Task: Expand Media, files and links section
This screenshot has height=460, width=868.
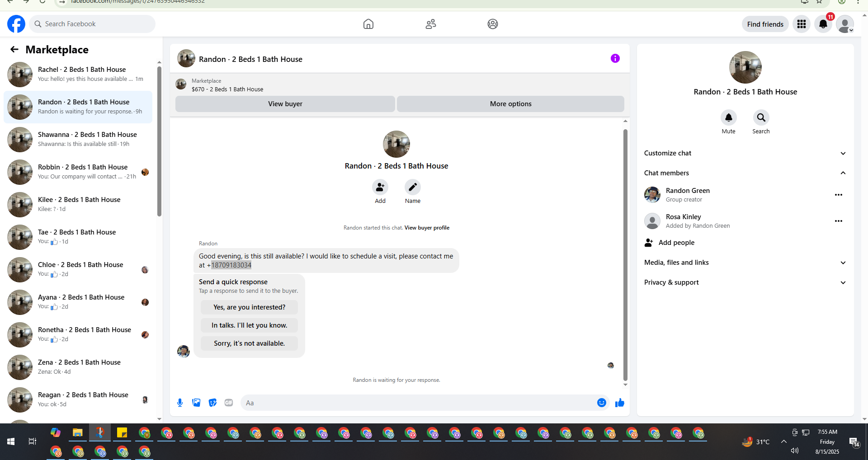Action: point(745,263)
